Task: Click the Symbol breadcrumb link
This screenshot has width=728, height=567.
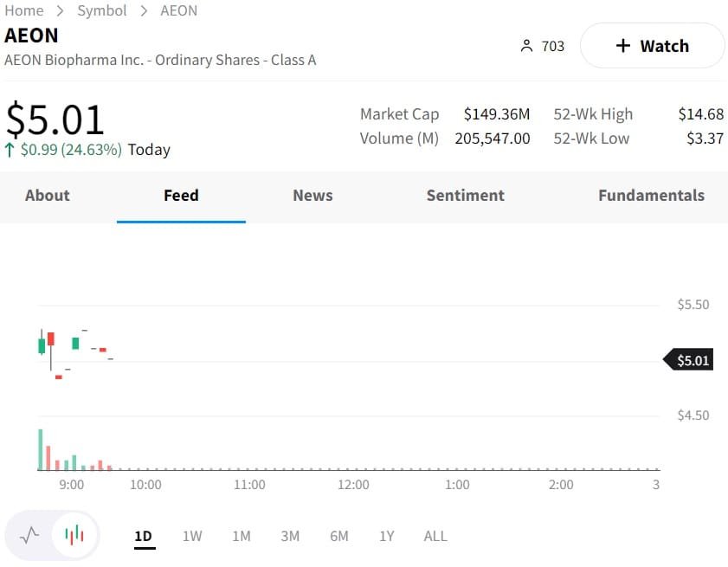Action: coord(102,10)
